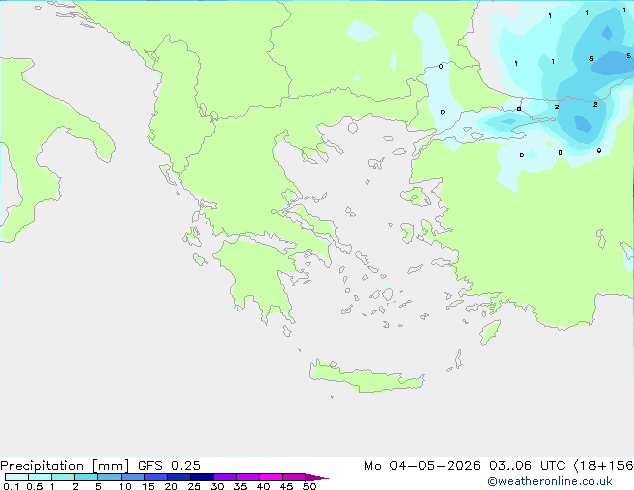Pick the 5–10 mm legend swatch
The image size is (634, 490).
coord(109,477)
